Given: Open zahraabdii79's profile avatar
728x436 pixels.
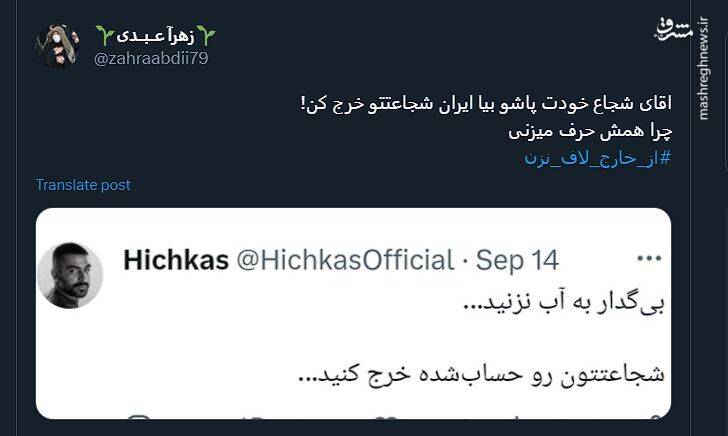Looking at the screenshot, I should [x=58, y=46].
